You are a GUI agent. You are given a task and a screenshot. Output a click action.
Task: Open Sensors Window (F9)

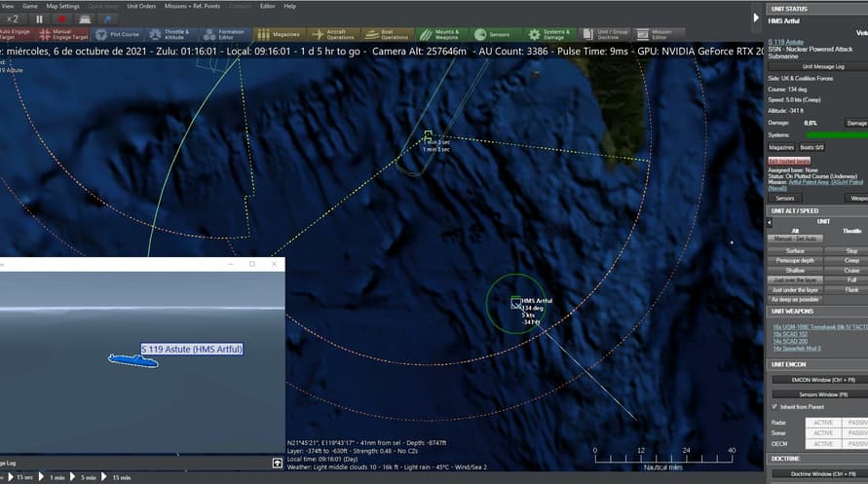(822, 394)
